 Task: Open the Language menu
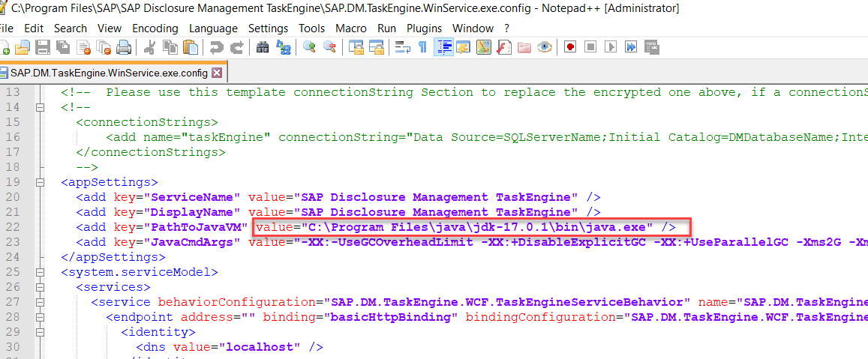[213, 28]
